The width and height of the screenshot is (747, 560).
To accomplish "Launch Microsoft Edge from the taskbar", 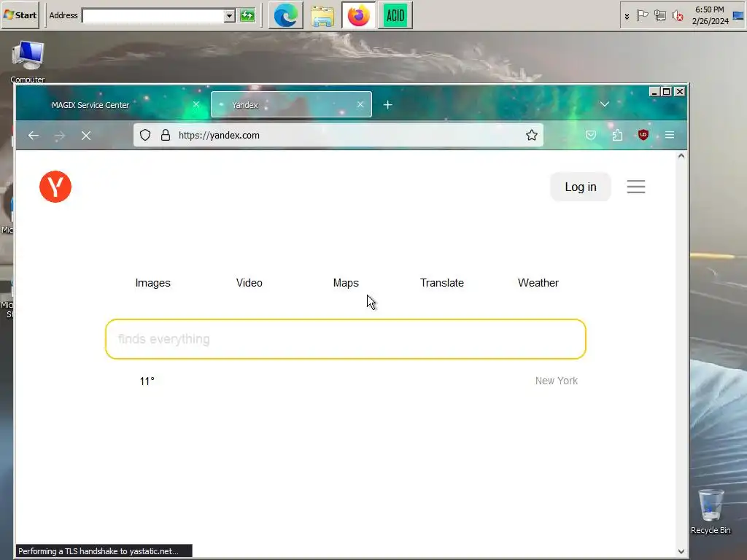I will [x=286, y=16].
